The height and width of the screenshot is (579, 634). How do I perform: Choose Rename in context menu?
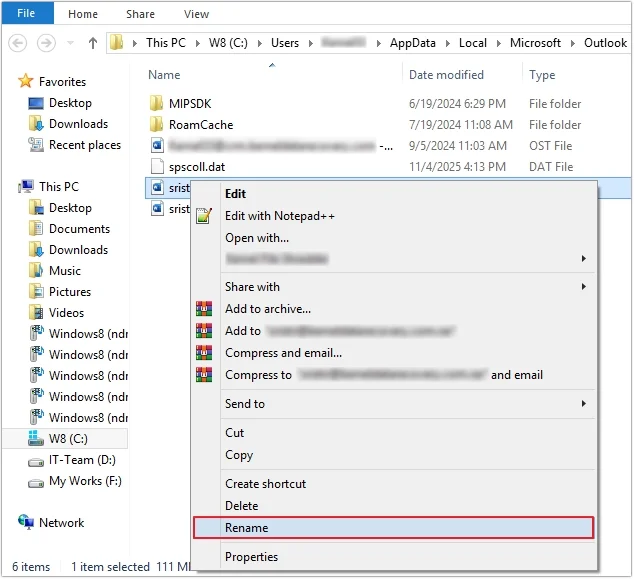[393, 528]
